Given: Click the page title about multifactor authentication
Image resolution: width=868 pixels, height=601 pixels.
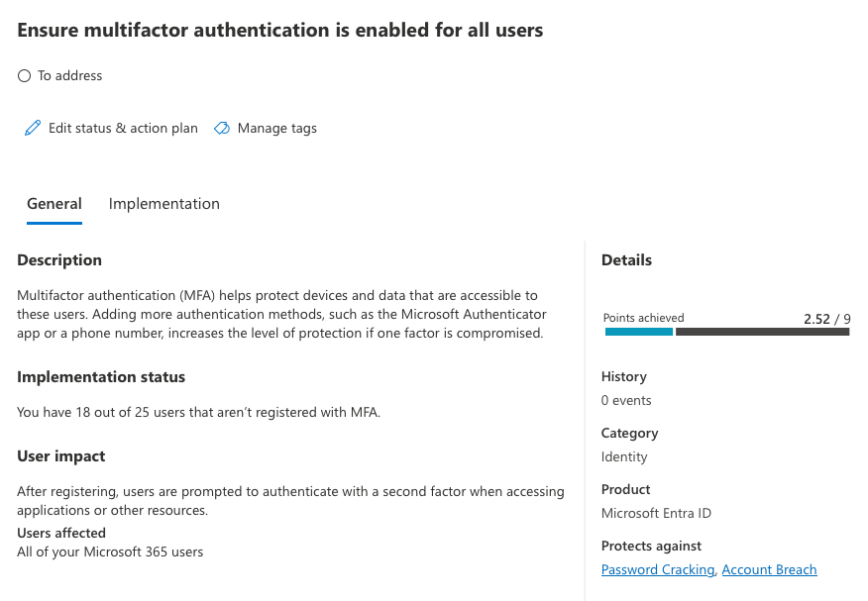Looking at the screenshot, I should [x=280, y=30].
